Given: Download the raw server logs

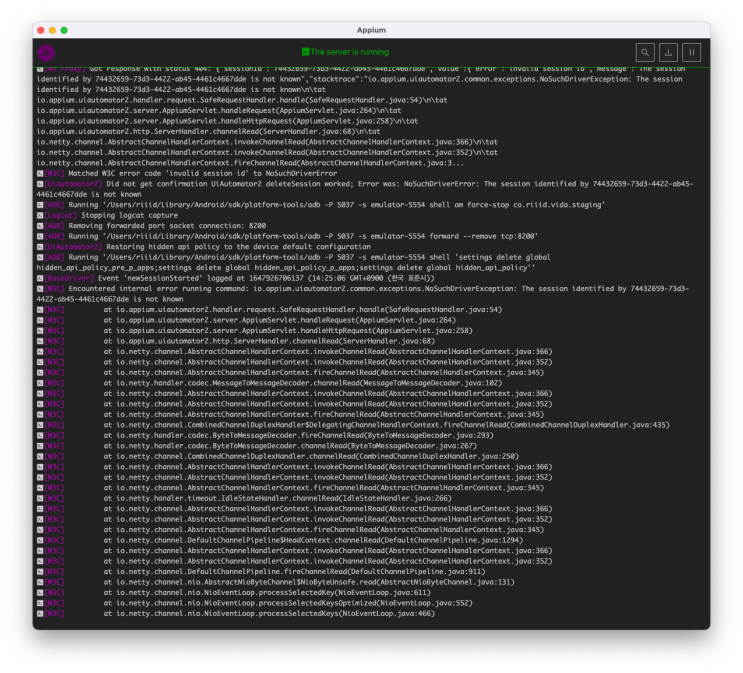Looking at the screenshot, I should (668, 53).
